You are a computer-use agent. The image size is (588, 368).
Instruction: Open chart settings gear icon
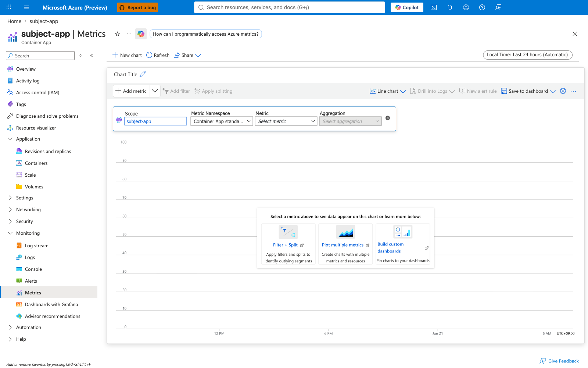[563, 91]
